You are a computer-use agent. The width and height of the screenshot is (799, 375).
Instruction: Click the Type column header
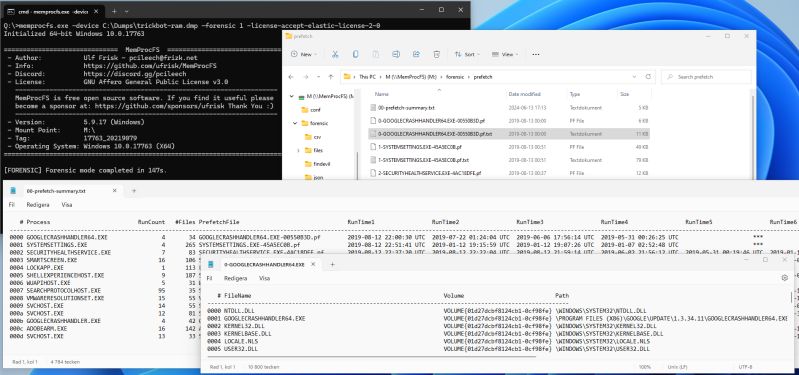pos(575,94)
